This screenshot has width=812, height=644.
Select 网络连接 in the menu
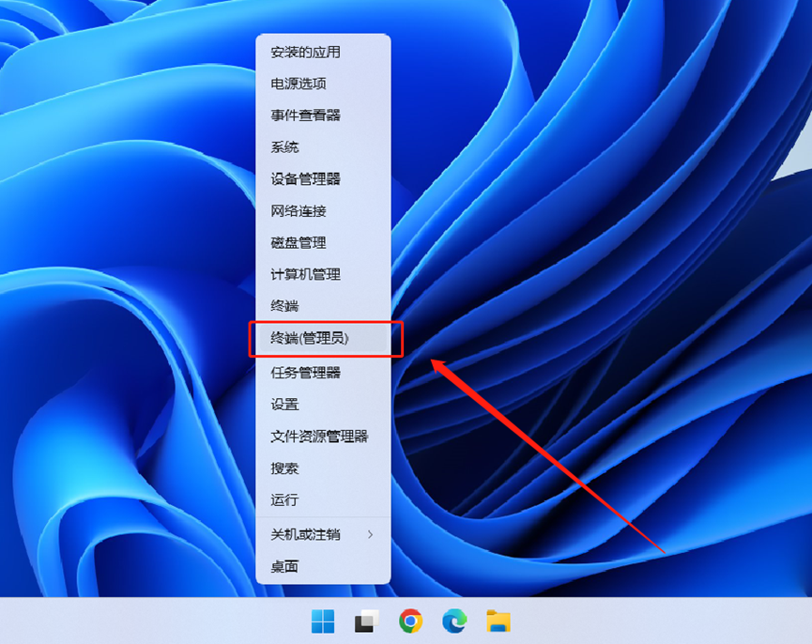(323, 211)
